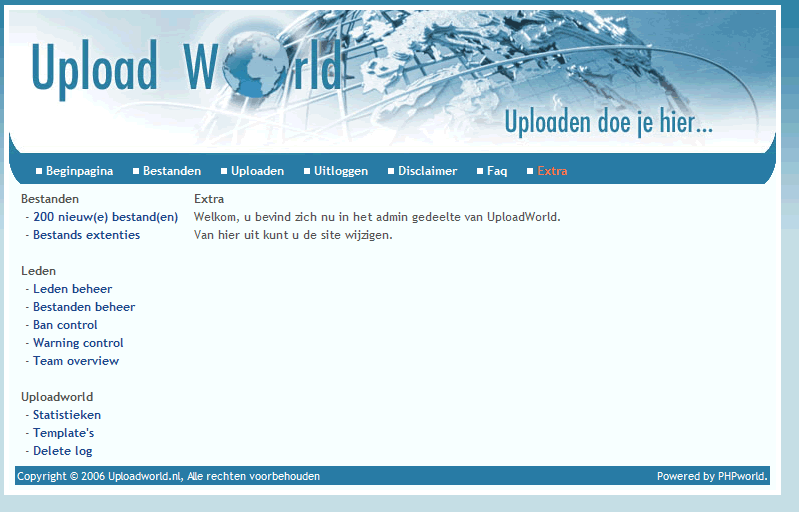This screenshot has height=512, width=799.
Task: Click the Uploadworld sidebar heading
Action: click(57, 397)
